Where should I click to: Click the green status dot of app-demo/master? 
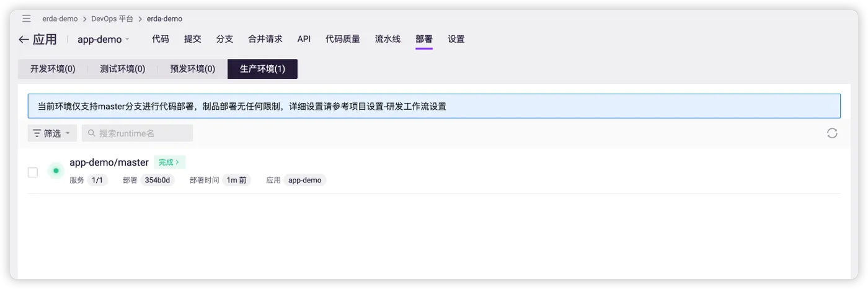click(56, 171)
